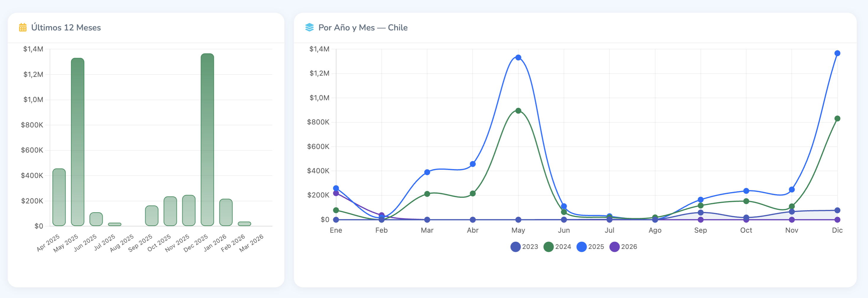Select the May 2025 bar
Image resolution: width=868 pixels, height=298 pixels.
click(77, 142)
